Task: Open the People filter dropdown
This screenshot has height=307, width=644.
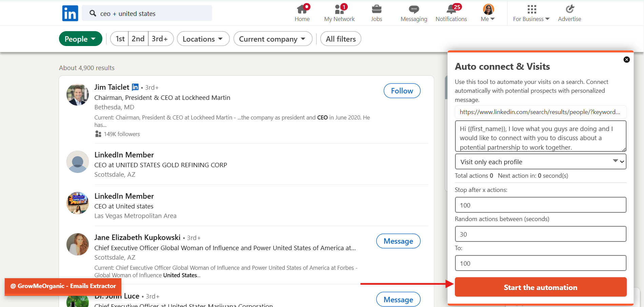Action: 81,39
